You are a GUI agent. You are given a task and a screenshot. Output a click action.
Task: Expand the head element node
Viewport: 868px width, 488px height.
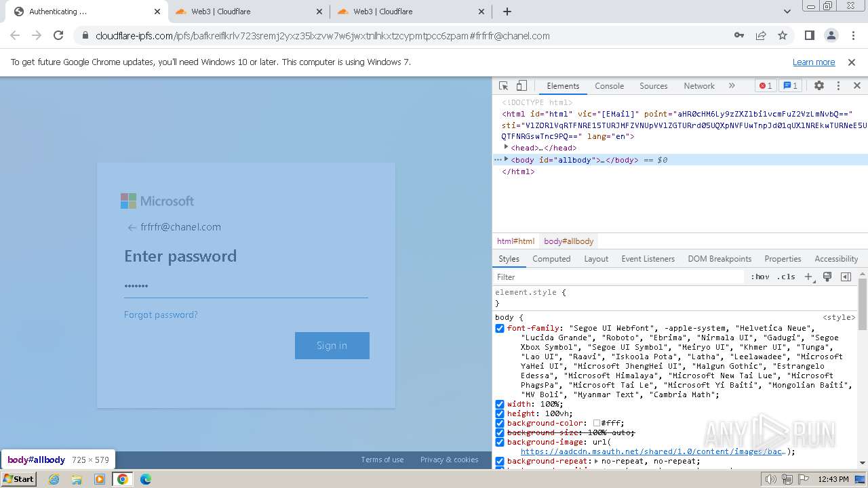coord(506,147)
